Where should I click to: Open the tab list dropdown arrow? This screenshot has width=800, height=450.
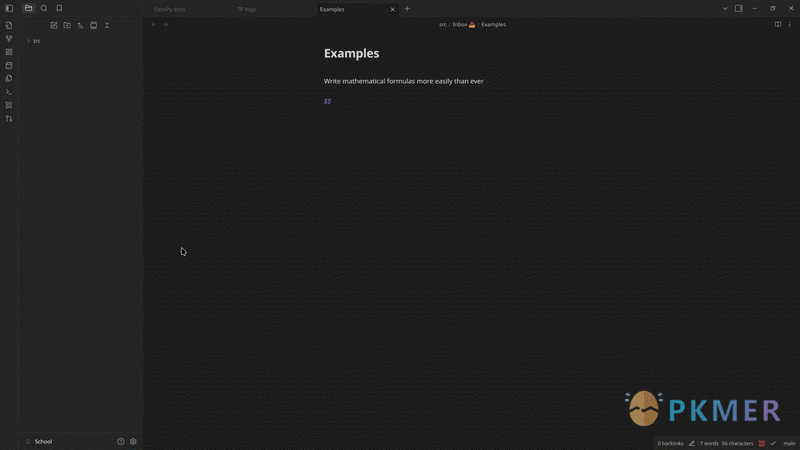[x=725, y=8]
